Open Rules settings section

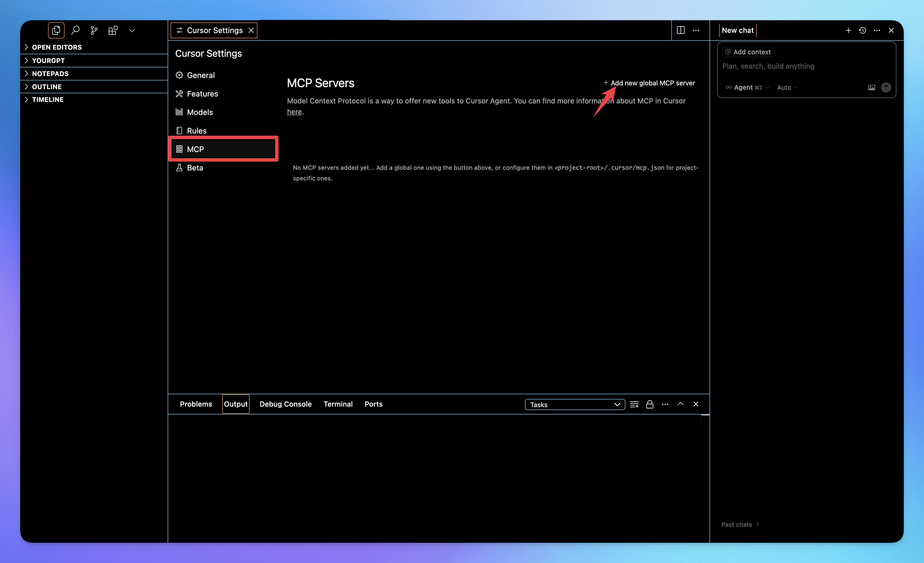click(x=224, y=131)
